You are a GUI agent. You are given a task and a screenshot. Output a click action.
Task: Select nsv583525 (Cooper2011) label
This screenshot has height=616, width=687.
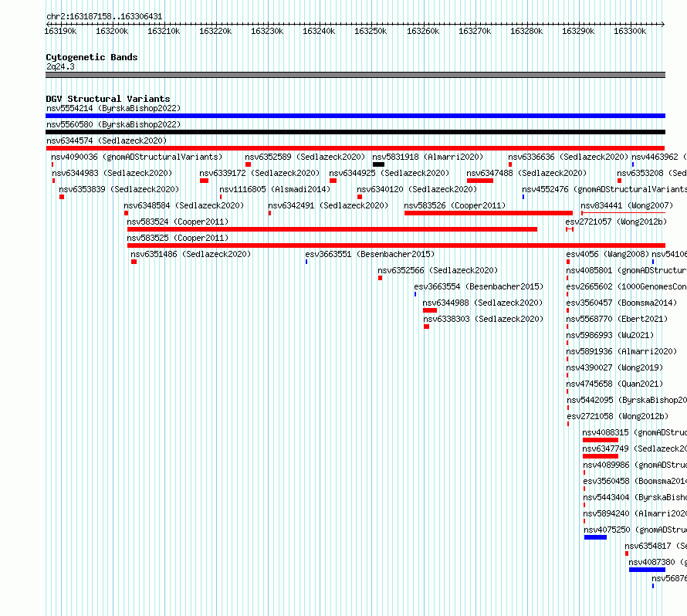point(178,238)
